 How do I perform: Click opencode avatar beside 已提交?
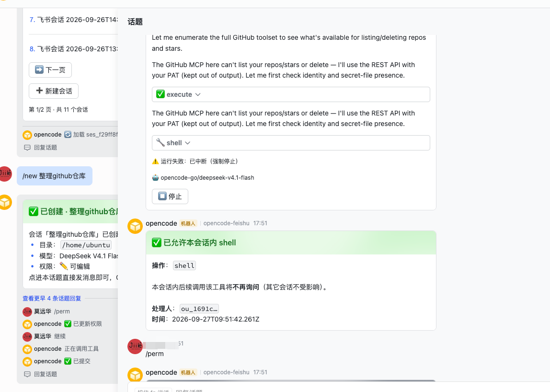(27, 361)
